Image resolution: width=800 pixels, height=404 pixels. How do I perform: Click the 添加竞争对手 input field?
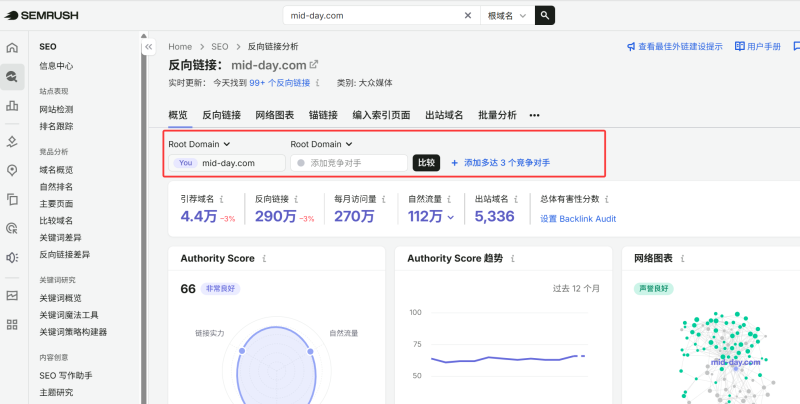349,163
